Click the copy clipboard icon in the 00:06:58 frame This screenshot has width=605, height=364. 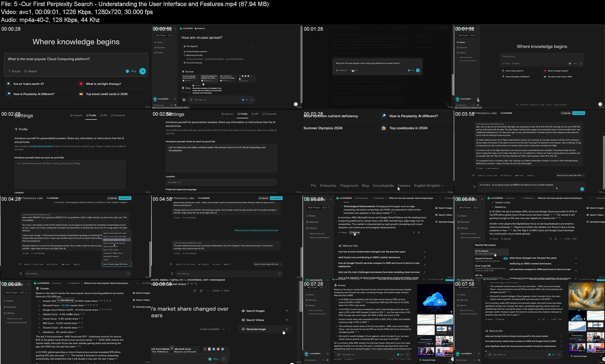point(195,291)
